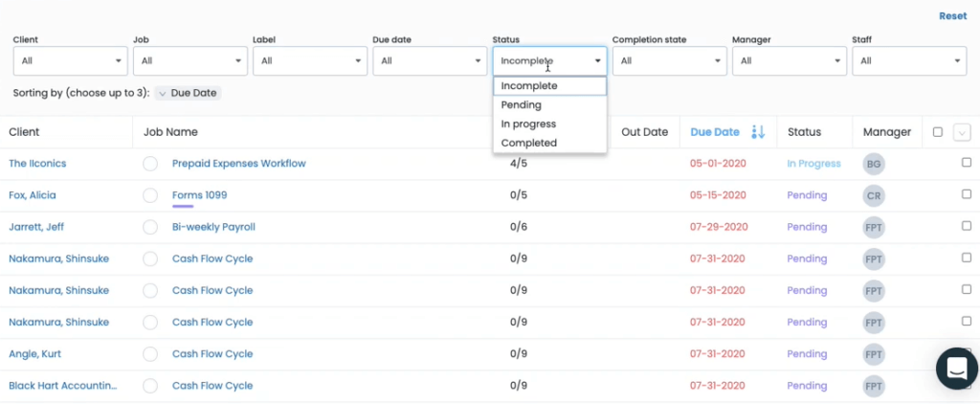
Task: Click the In Progress status text
Action: tap(813, 163)
